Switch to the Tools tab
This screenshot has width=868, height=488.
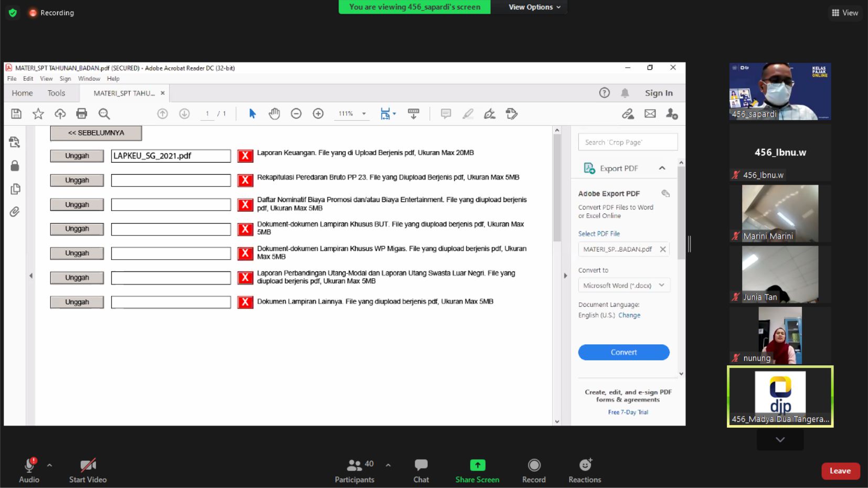point(56,93)
